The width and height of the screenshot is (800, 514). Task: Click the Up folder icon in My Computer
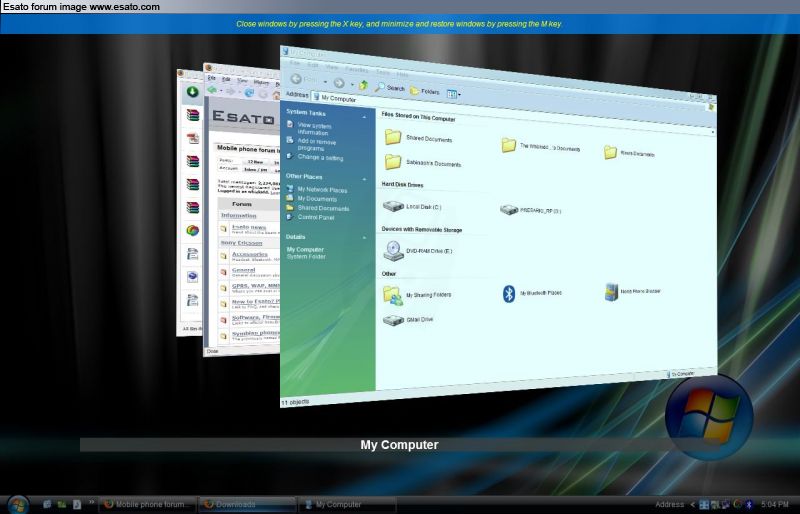[363, 85]
